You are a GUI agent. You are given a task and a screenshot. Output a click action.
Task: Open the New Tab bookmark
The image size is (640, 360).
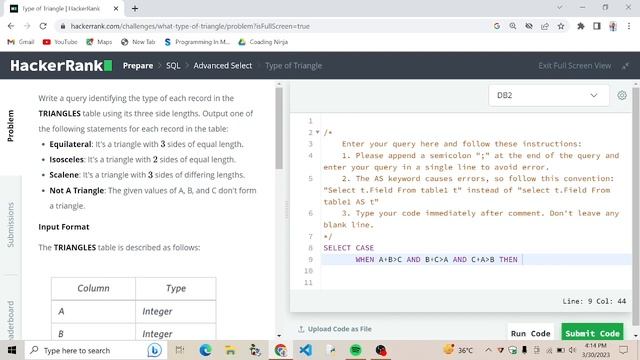pyautogui.click(x=138, y=42)
